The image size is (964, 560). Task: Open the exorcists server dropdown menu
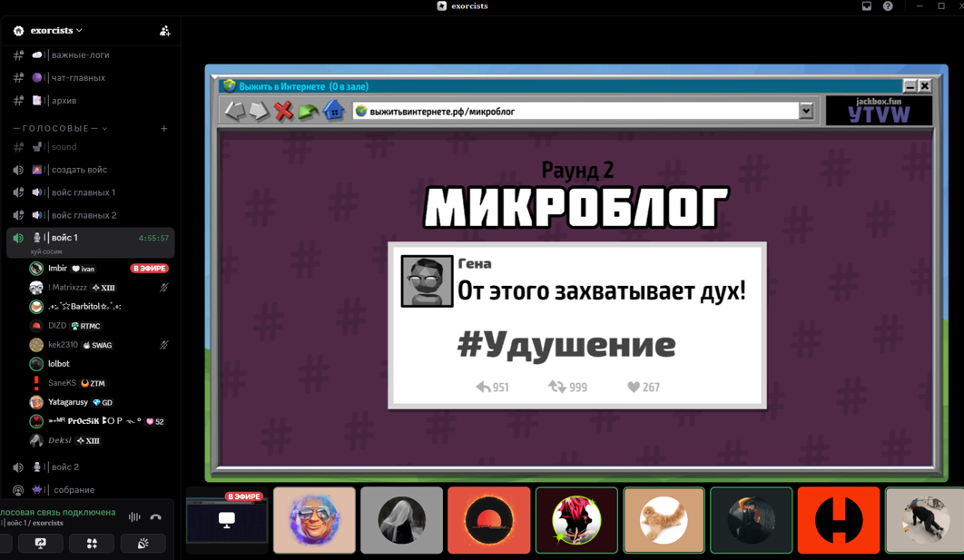coord(56,30)
